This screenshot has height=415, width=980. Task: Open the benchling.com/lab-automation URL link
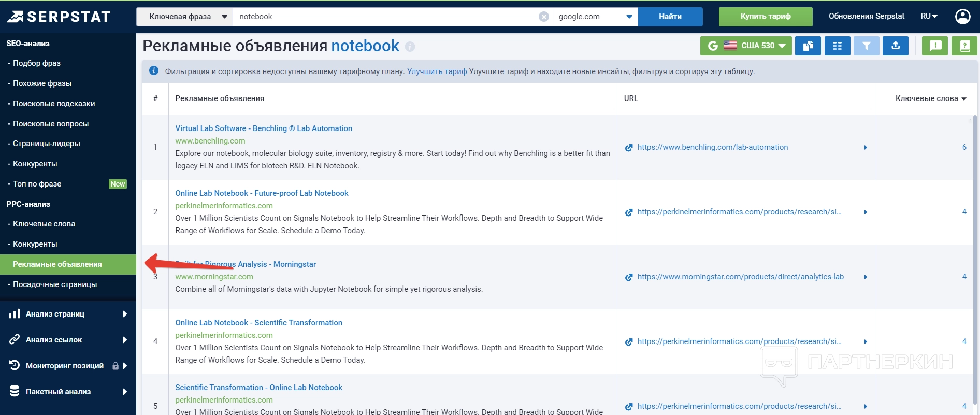pyautogui.click(x=713, y=147)
